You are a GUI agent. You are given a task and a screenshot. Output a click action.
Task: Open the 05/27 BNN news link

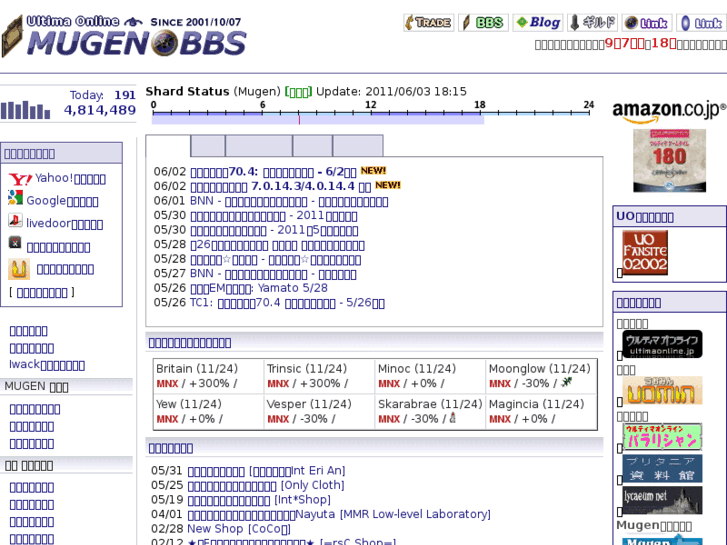[273, 274]
